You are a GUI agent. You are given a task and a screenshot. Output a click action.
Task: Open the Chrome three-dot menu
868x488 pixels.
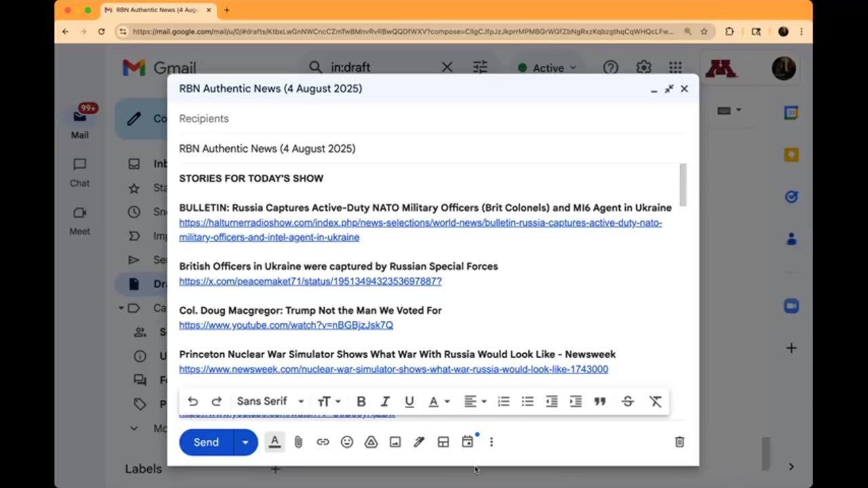click(802, 31)
